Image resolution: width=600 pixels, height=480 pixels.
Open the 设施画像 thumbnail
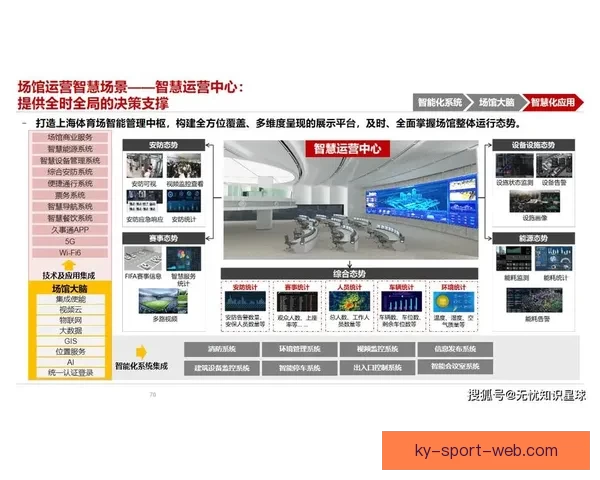[535, 201]
